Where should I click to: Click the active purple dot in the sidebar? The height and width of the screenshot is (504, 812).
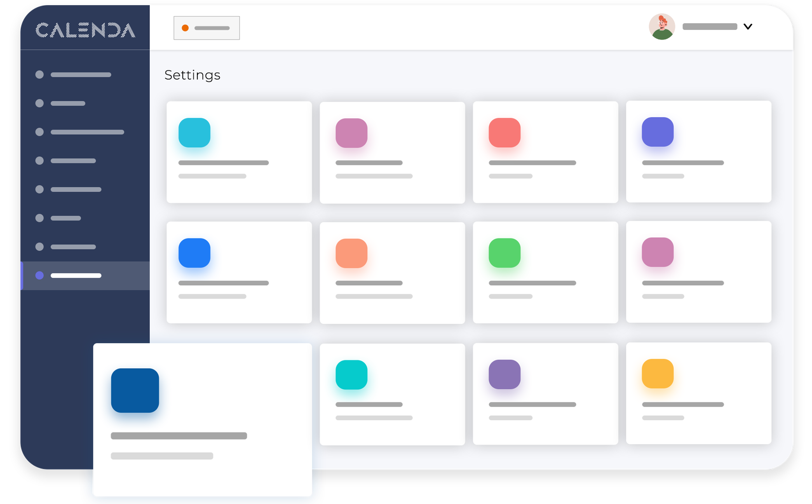[x=40, y=276]
